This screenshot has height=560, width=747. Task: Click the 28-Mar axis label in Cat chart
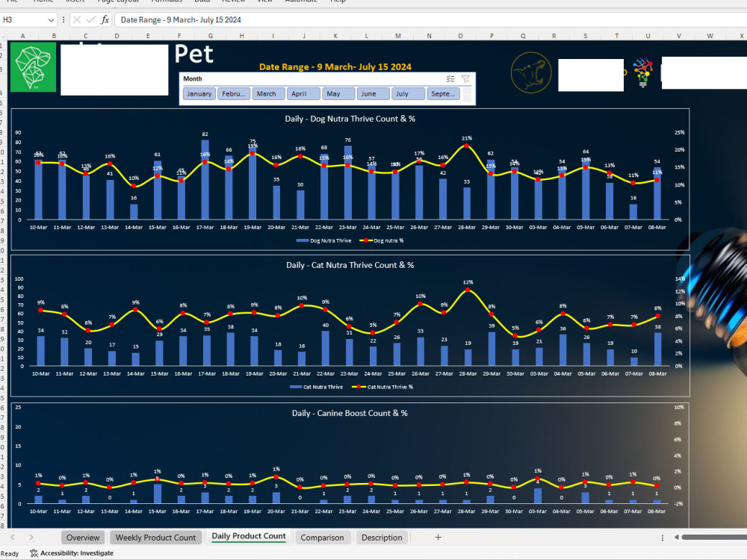pos(468,373)
